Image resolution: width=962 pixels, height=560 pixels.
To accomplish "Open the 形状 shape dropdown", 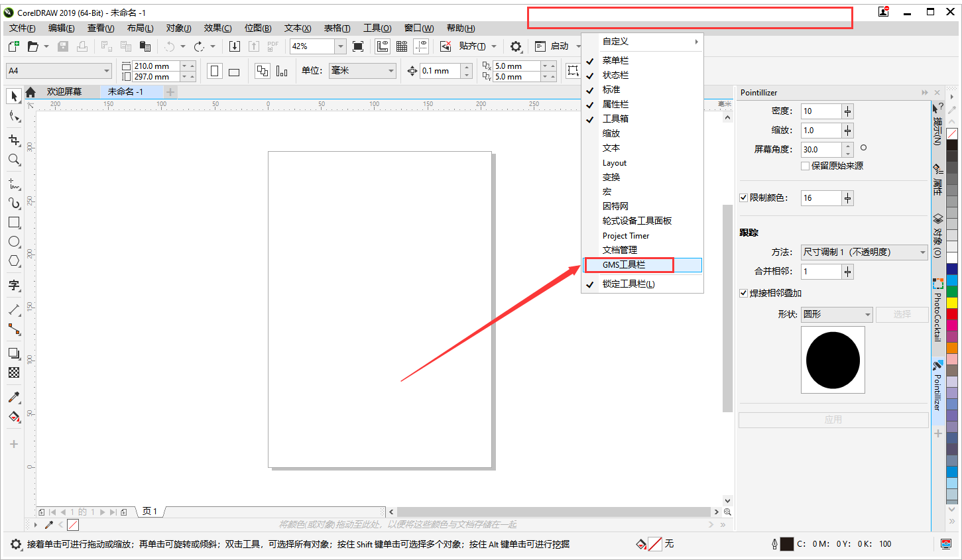I will [867, 314].
